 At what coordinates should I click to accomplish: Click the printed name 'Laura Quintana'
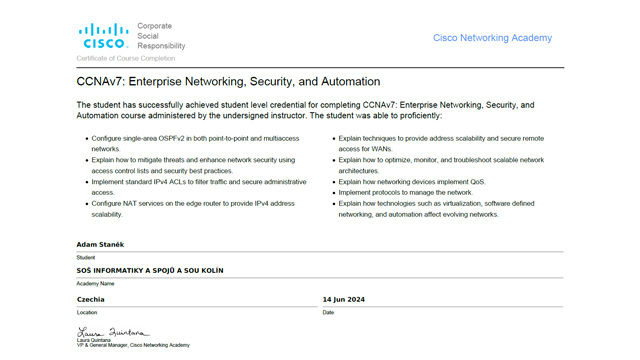93,340
